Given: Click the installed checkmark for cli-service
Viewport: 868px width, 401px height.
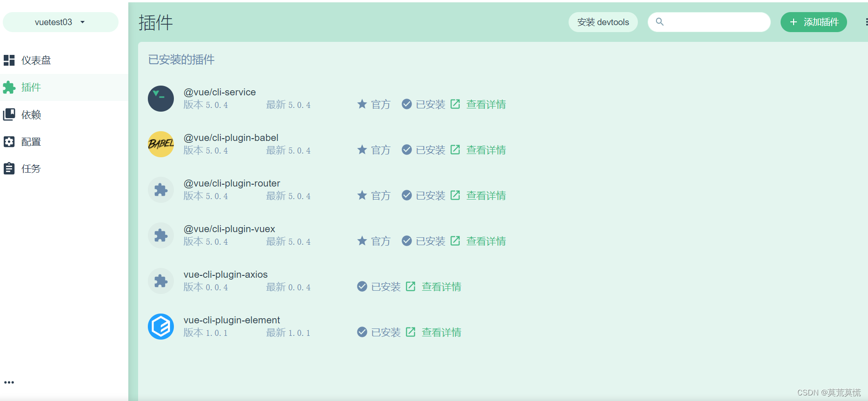Looking at the screenshot, I should pos(407,104).
